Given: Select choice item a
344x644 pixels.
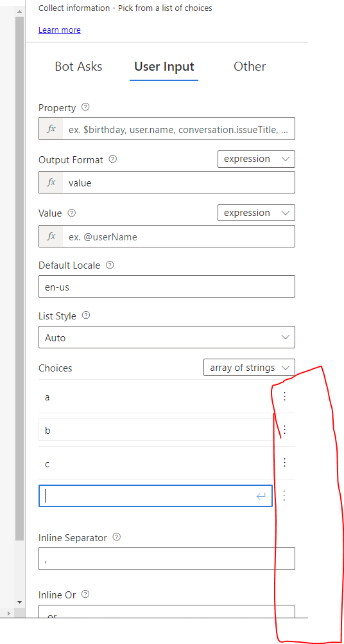Looking at the screenshot, I should coord(156,397).
